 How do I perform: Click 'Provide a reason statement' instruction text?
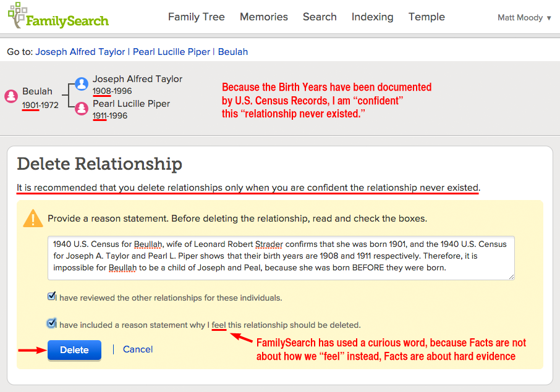click(x=237, y=219)
